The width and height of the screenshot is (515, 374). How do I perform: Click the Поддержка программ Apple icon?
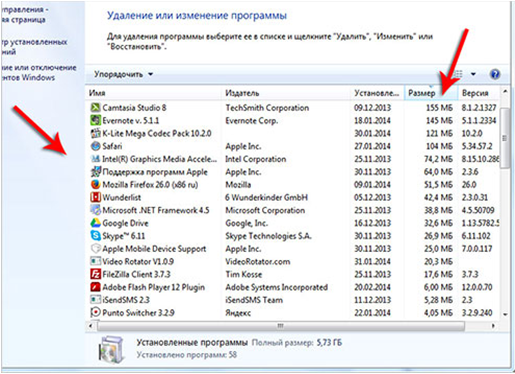coord(95,171)
